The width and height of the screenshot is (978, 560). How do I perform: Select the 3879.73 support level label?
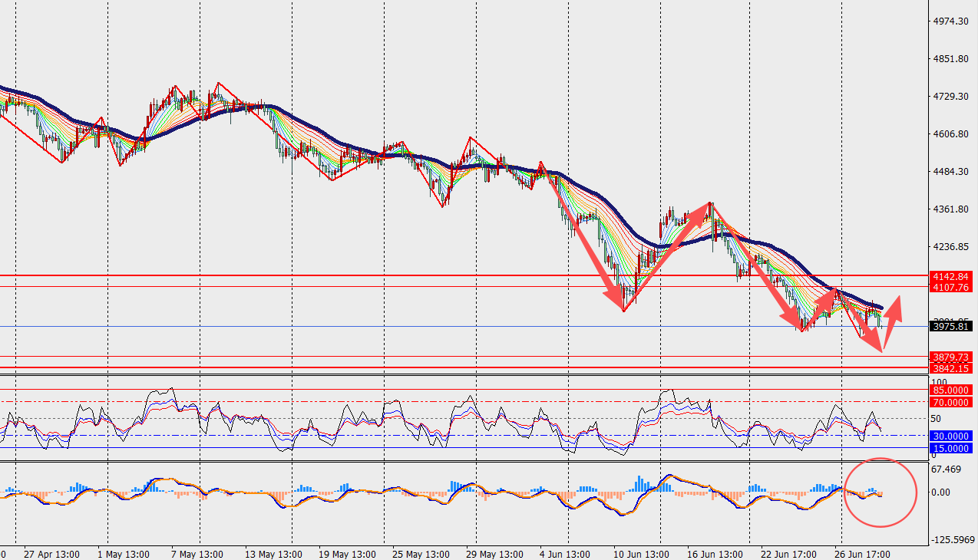click(950, 357)
